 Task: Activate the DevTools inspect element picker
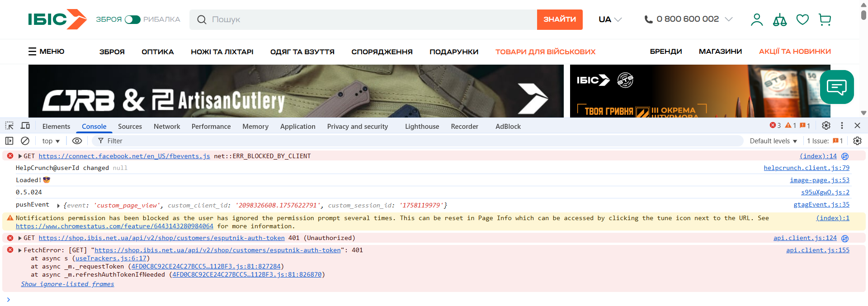9,126
